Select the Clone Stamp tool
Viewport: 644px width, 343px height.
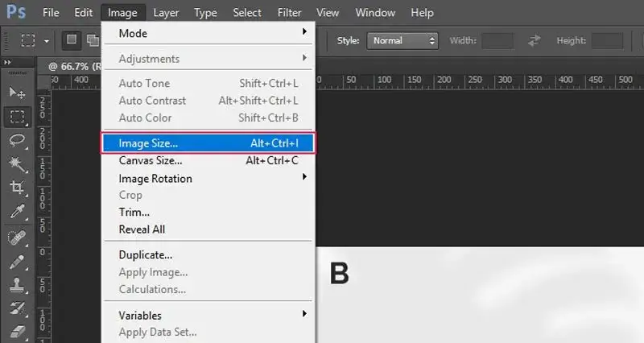tap(16, 285)
